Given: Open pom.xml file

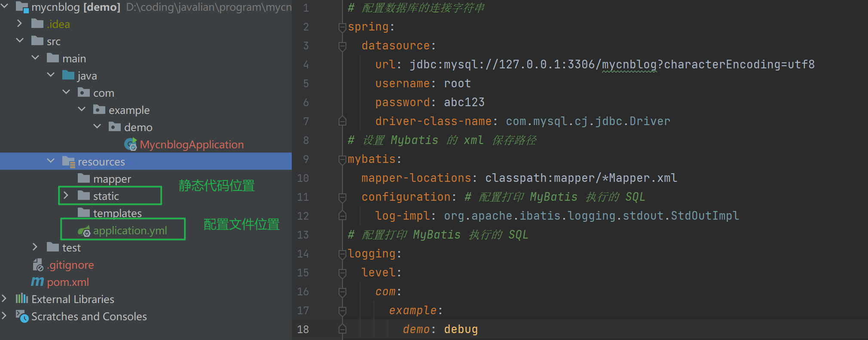Looking at the screenshot, I should click(68, 282).
